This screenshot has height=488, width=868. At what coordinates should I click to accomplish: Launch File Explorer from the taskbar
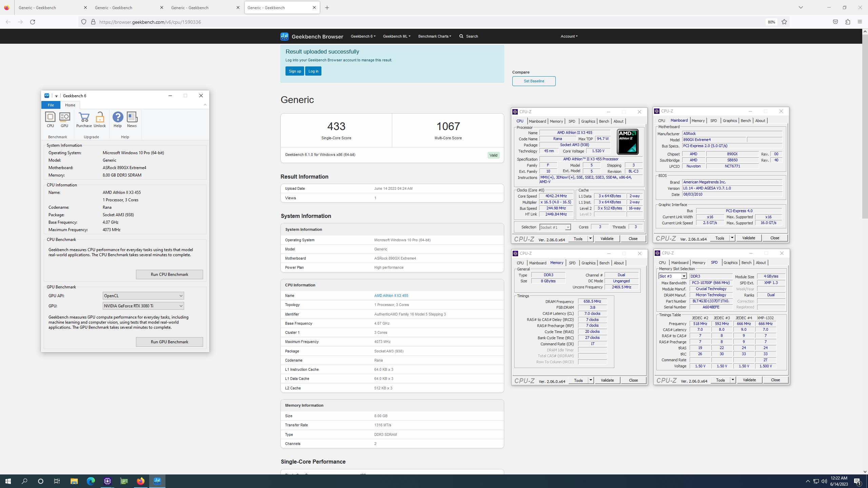(x=74, y=481)
